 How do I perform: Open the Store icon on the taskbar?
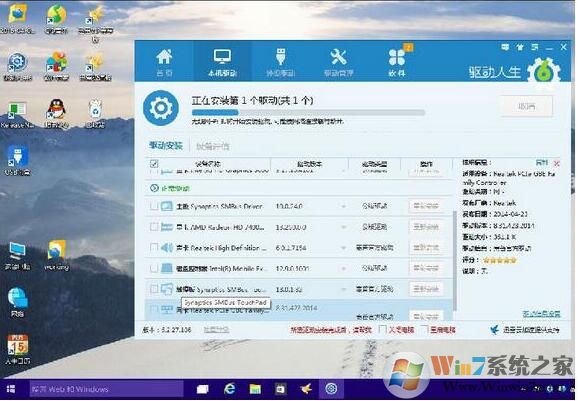tap(280, 389)
